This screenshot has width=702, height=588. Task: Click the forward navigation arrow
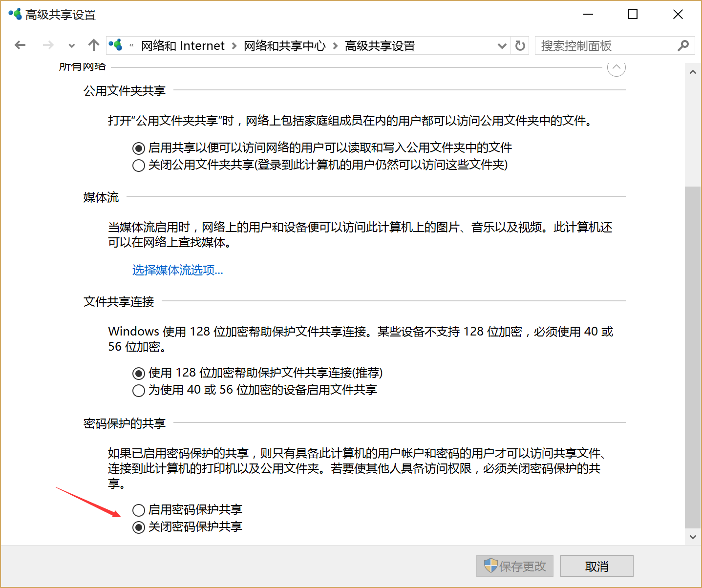tap(48, 45)
